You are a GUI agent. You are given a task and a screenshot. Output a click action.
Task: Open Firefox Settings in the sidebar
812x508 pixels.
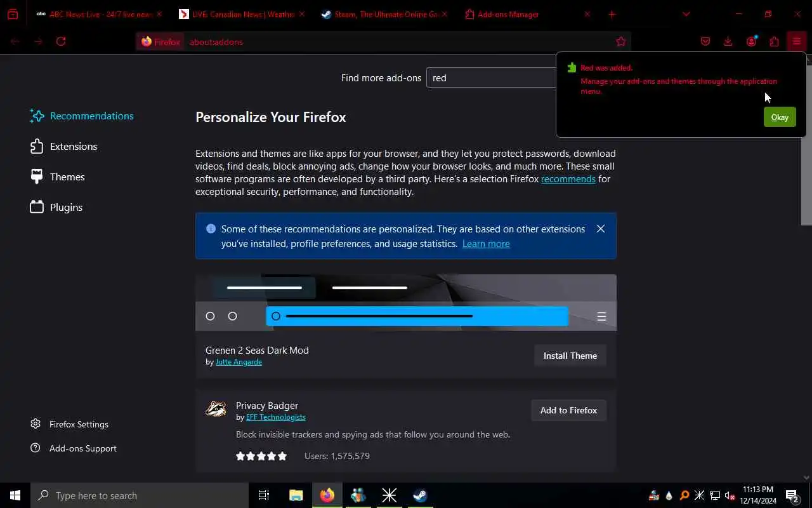70,424
